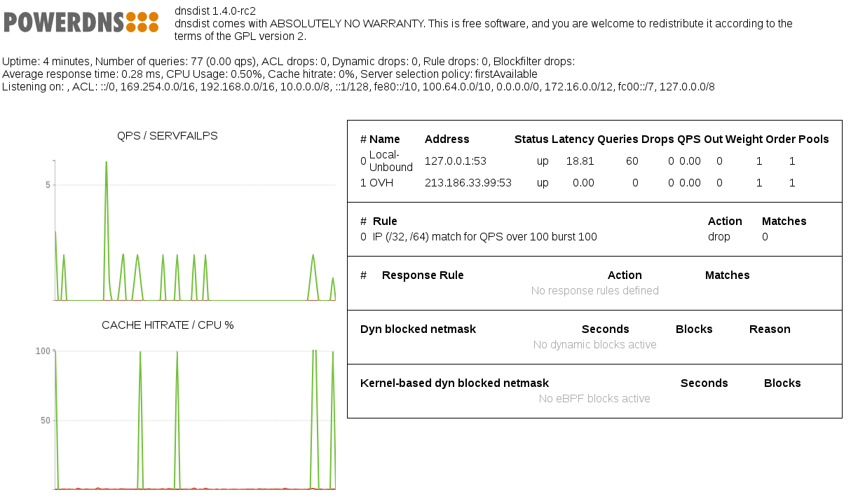Click the Name column header in servers table
This screenshot has width=851, height=504.
tap(384, 139)
